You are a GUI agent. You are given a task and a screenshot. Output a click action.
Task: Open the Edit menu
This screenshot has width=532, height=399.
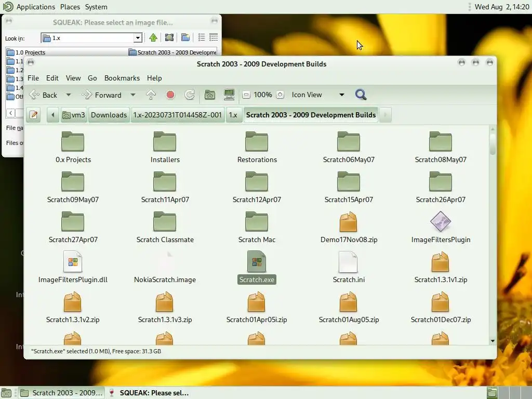[52, 78]
